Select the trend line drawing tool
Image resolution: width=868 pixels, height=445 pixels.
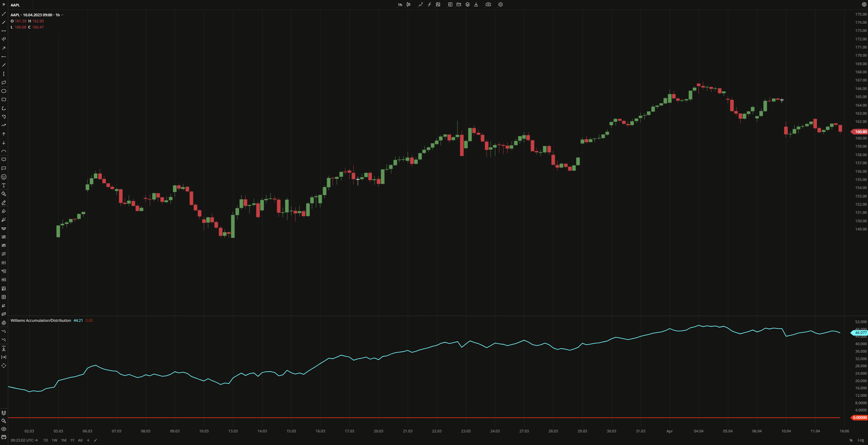tap(4, 14)
